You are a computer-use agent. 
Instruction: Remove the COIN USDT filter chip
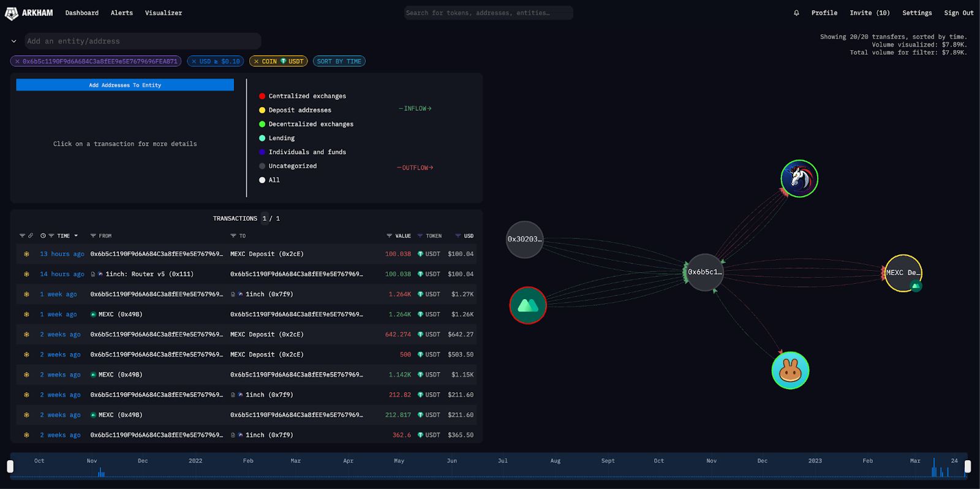256,61
